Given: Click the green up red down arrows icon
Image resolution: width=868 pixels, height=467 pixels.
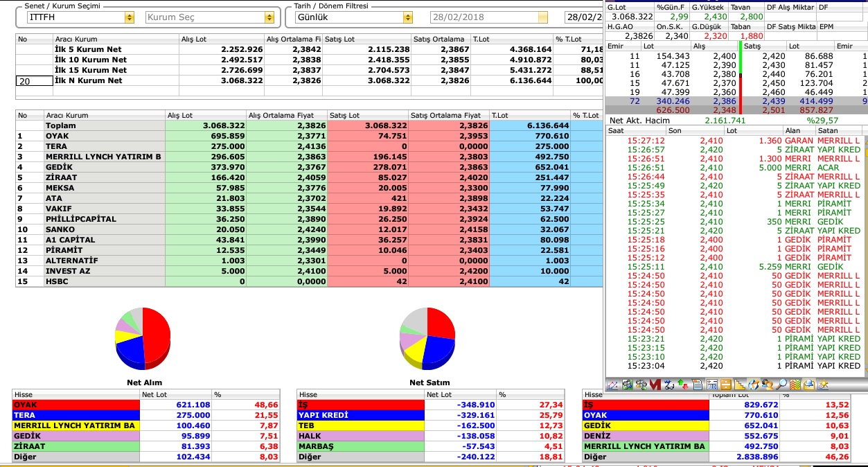Looking at the screenshot, I should coord(683,385).
